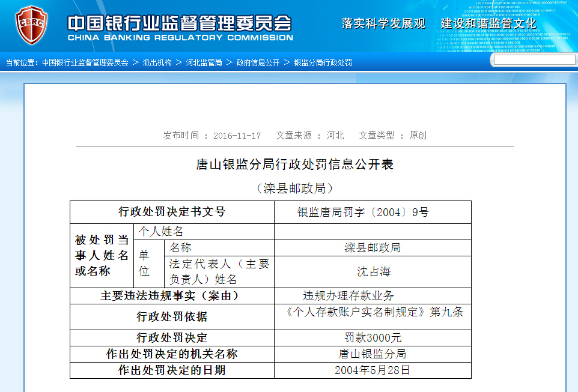Screen dimensions: 578x392
Task: Click the 行政处罚决定 cell
Action: [172, 338]
